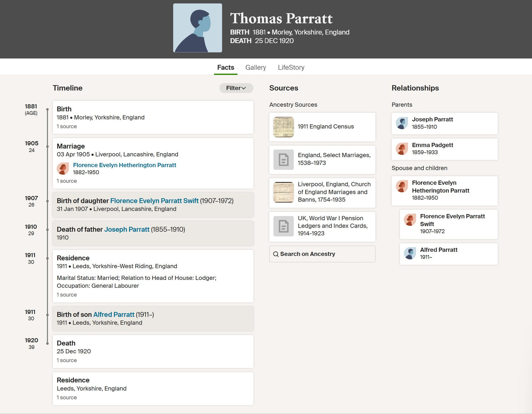Open the LifeStory tab
The height and width of the screenshot is (414, 532).
point(291,67)
